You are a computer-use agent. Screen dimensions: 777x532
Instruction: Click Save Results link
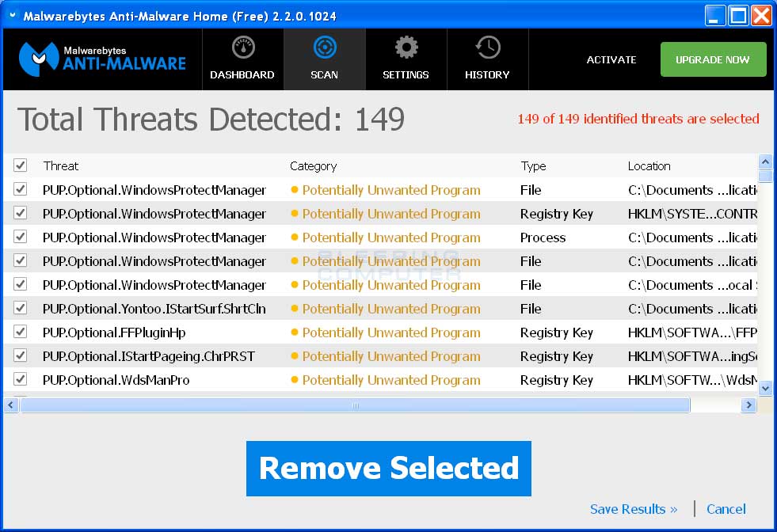[634, 509]
